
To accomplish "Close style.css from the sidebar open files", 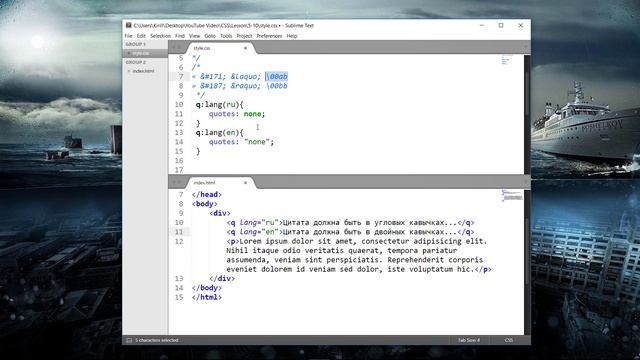I will click(129, 53).
